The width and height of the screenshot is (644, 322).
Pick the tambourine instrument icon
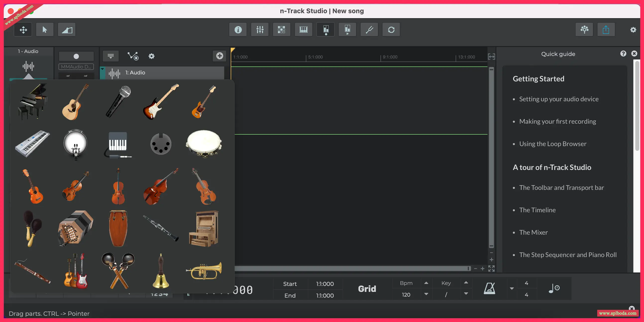(204, 144)
